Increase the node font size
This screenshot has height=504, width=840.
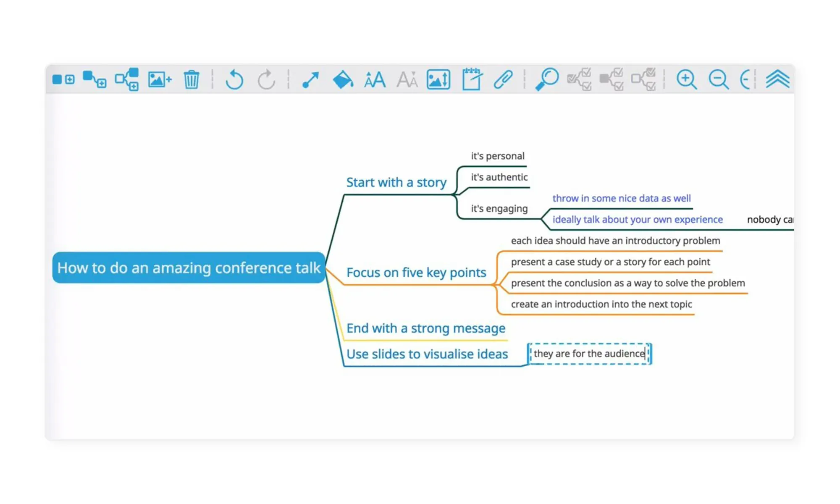[x=375, y=79]
